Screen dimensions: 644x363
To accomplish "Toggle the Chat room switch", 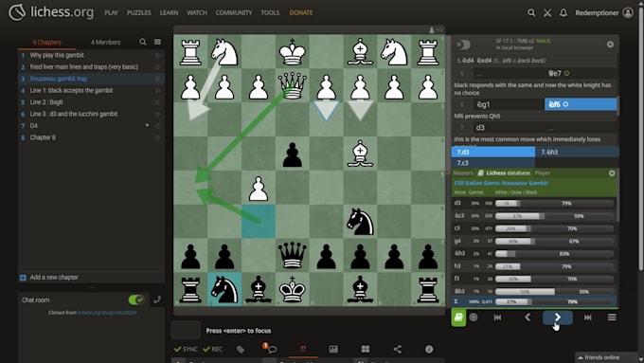I will (136, 299).
